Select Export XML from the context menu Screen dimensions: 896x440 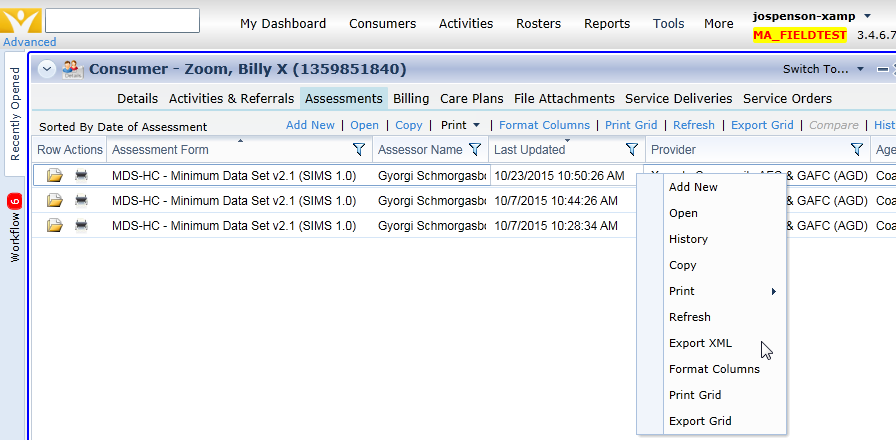(700, 343)
